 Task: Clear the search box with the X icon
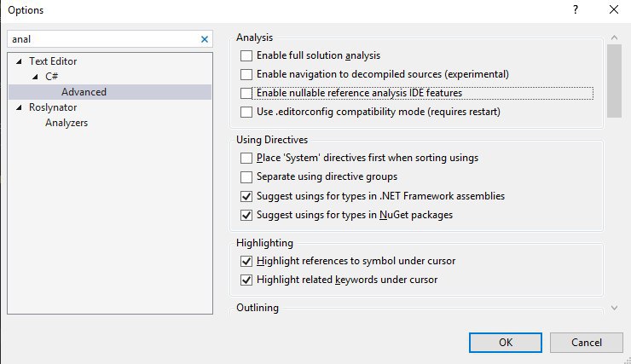tap(205, 39)
